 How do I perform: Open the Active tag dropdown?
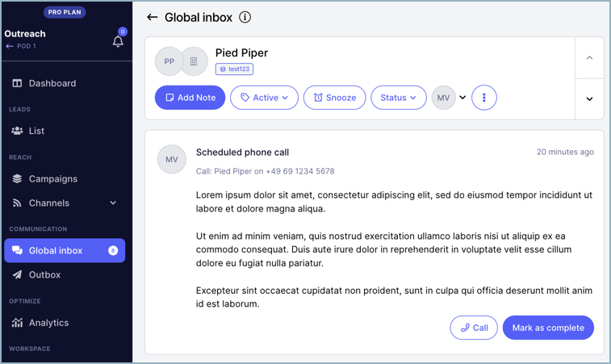coord(264,98)
